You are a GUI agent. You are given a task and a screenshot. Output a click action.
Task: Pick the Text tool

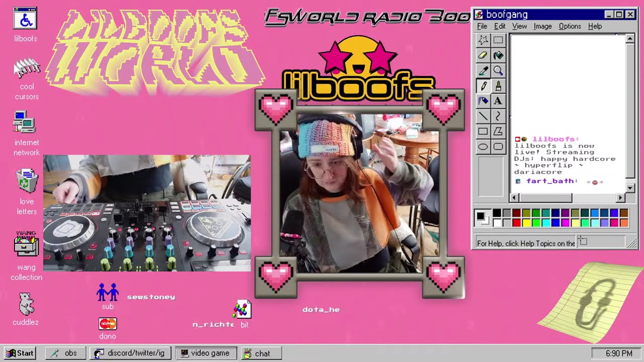click(x=498, y=101)
